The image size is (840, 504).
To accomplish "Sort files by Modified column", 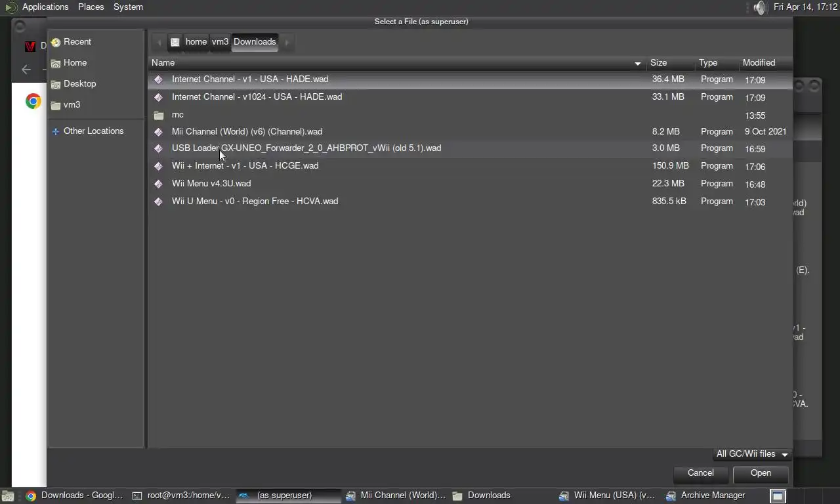I will pyautogui.click(x=765, y=63).
